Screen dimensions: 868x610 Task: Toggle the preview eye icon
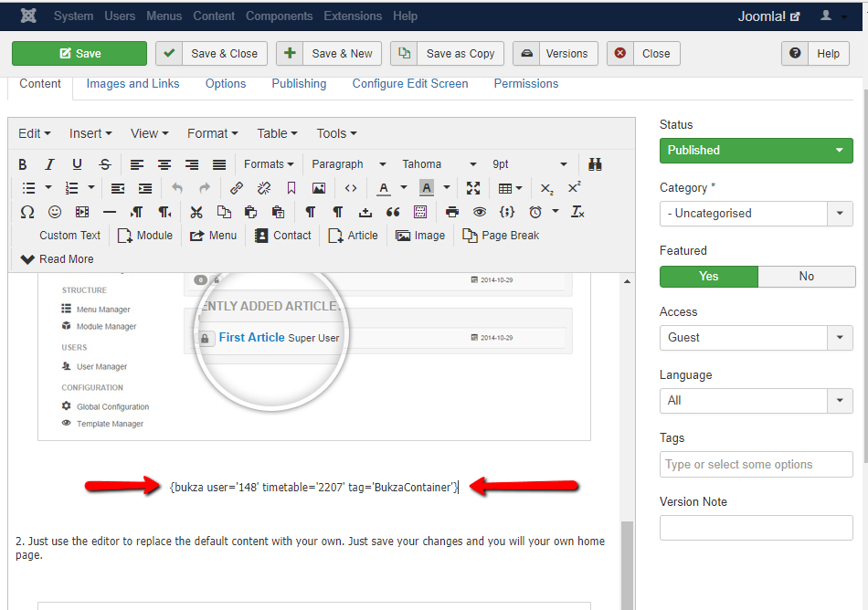(480, 212)
